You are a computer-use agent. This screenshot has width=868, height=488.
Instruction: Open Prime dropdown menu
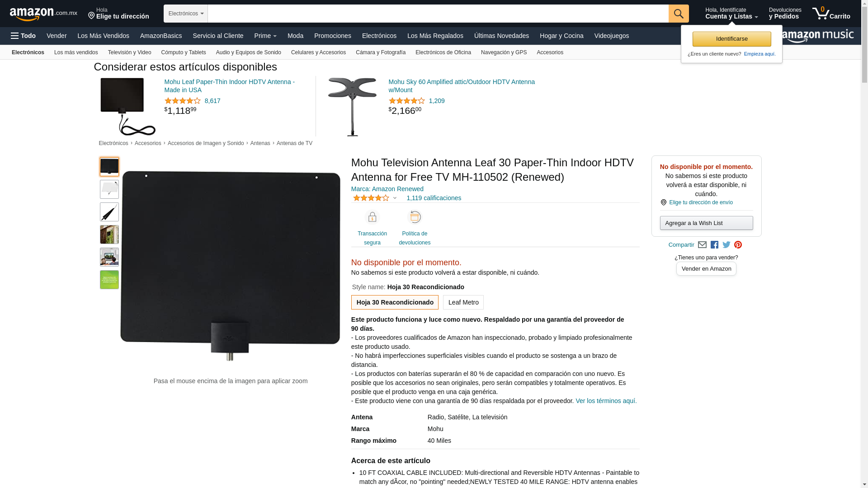(x=265, y=36)
